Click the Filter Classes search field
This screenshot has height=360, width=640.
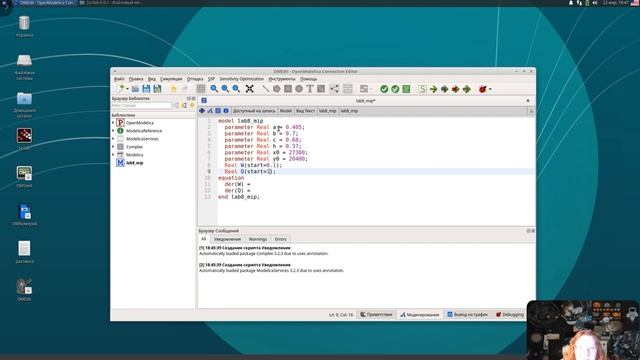pyautogui.click(x=141, y=105)
